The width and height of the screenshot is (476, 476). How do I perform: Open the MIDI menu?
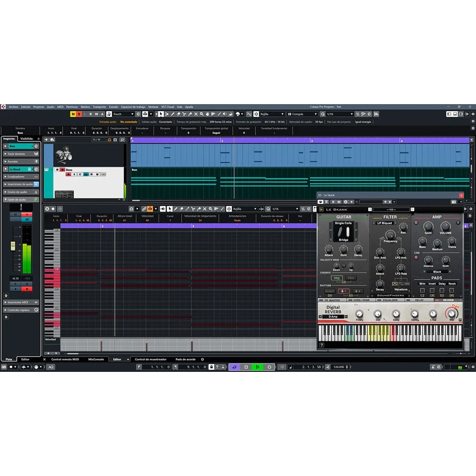click(x=60, y=107)
